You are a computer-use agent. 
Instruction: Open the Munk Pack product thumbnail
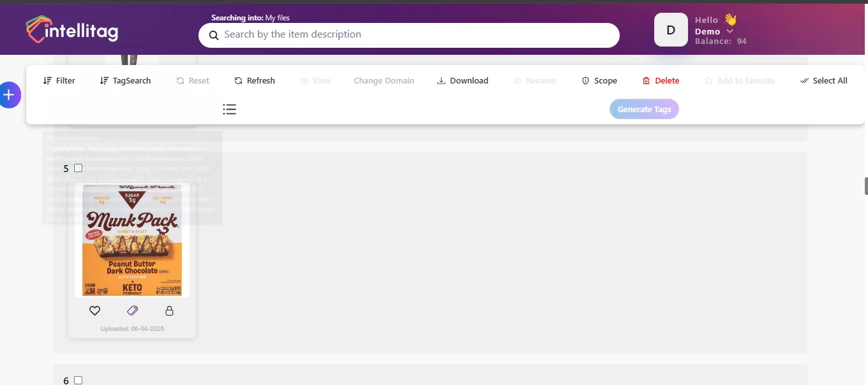(132, 240)
